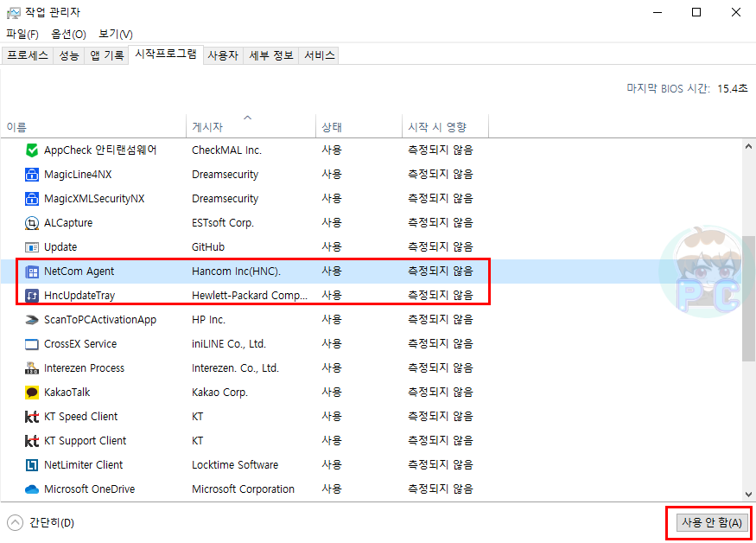This screenshot has width=756, height=543.
Task: Select the MagicXMLSecurityNX entry name
Action: [94, 198]
